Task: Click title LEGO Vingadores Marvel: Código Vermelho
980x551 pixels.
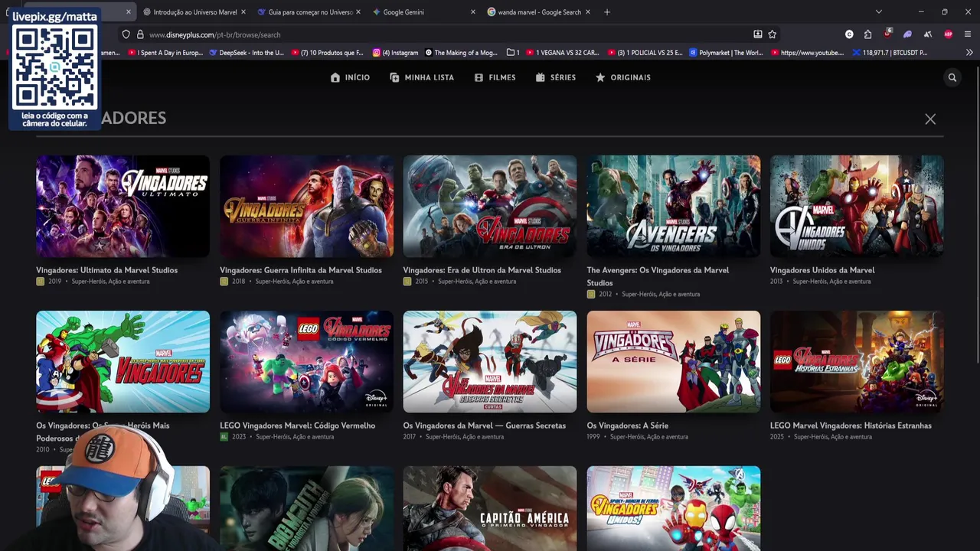Action: point(298,425)
